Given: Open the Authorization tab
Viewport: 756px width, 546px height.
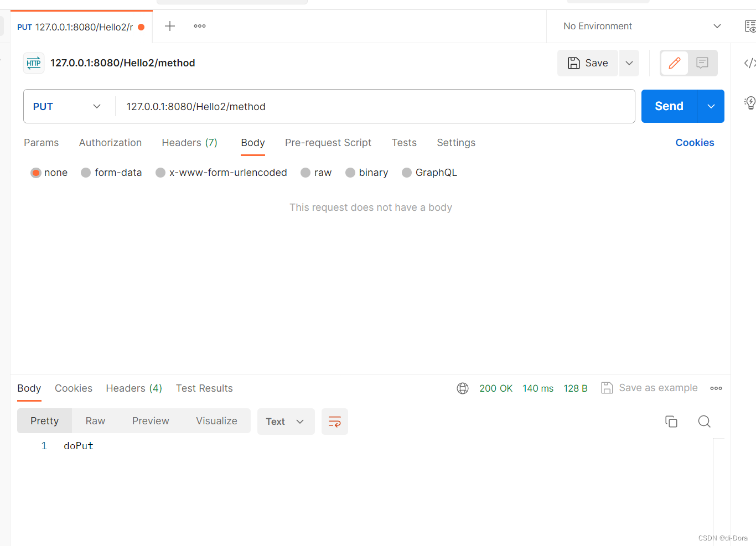Looking at the screenshot, I should click(x=110, y=143).
